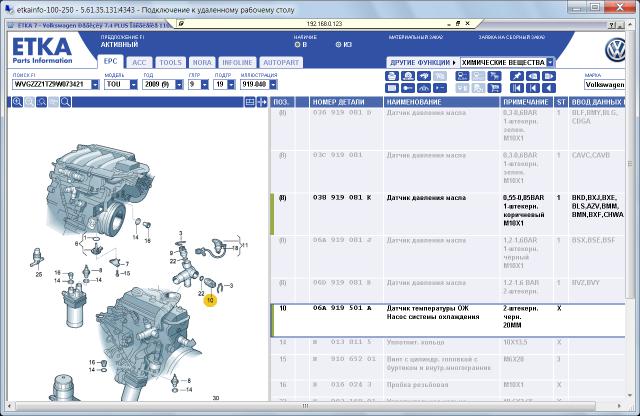
Task: Click the plain magnifier icon, last in zoom group
Action: pos(65,102)
